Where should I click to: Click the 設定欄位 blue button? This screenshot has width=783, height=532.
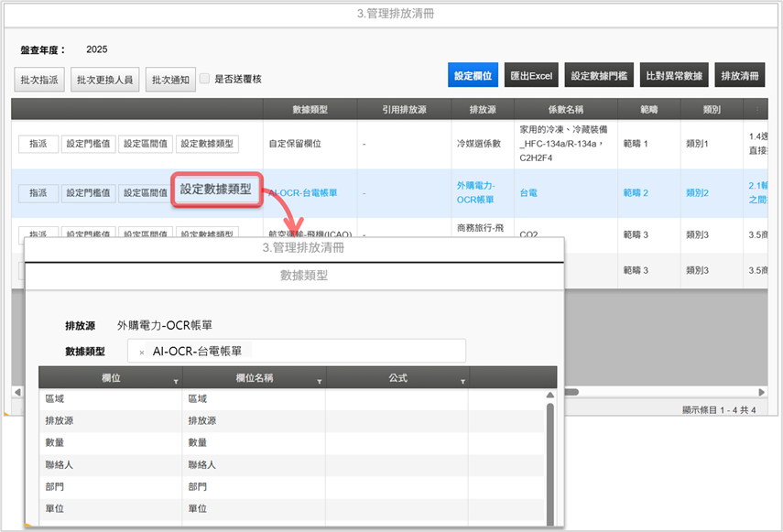(473, 76)
